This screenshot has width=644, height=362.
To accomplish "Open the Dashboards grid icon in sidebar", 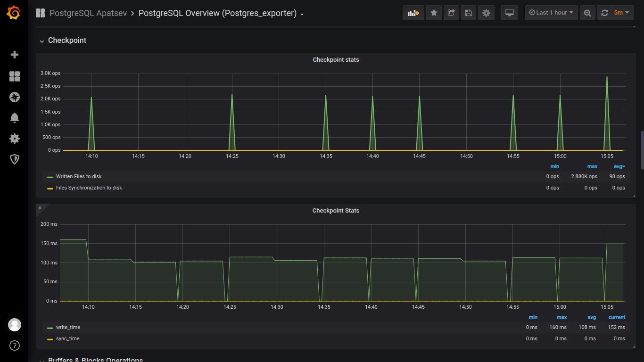I will 15,76.
